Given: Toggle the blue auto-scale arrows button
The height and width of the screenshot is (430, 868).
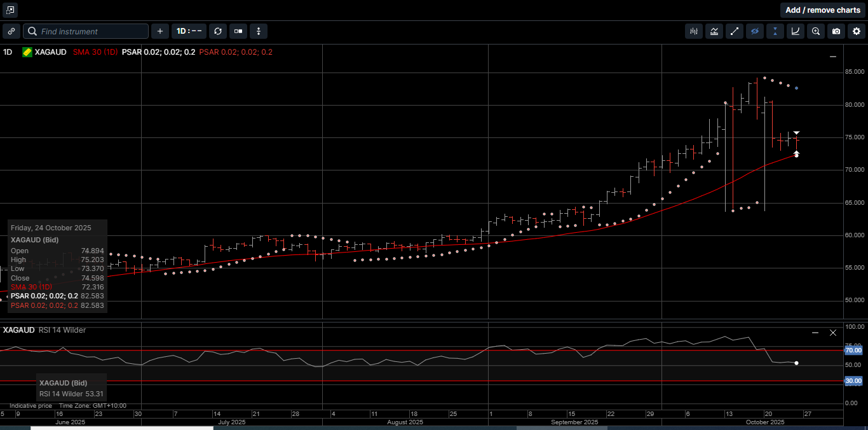Looking at the screenshot, I should pyautogui.click(x=775, y=31).
